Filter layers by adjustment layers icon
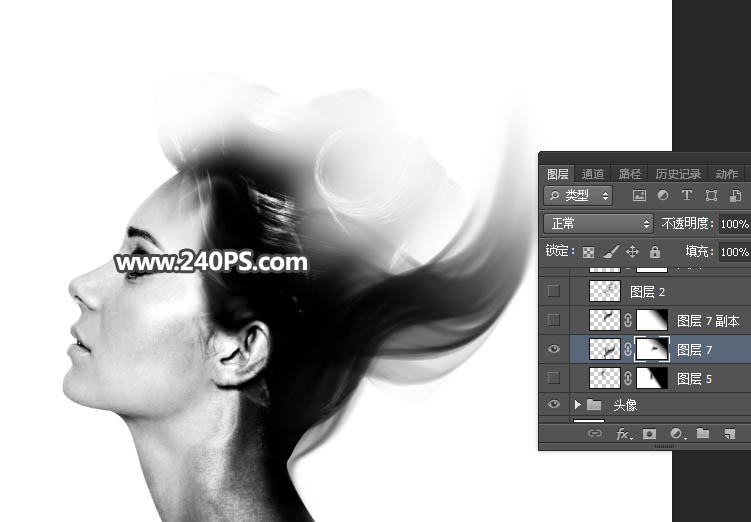The image size is (751, 522). coord(663,195)
